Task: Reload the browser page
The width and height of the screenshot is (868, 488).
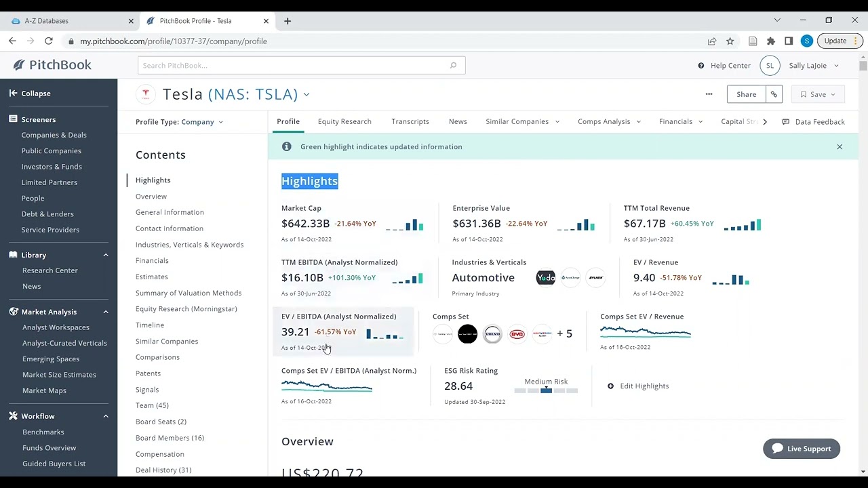Action: (x=50, y=41)
